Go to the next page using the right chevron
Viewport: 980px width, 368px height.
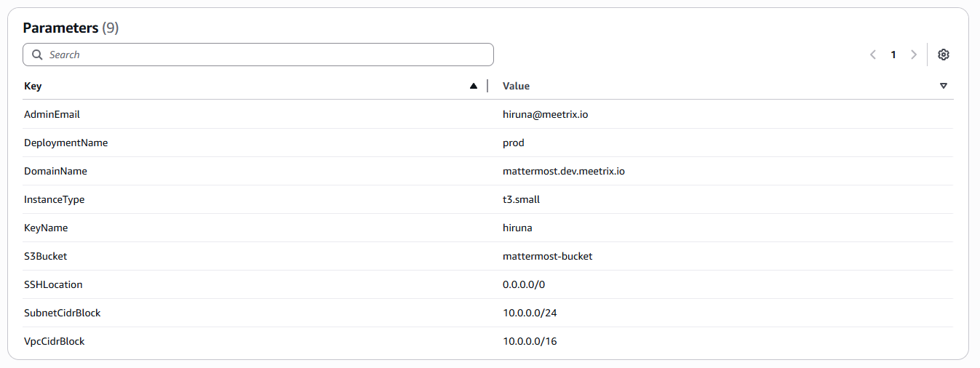[x=914, y=55]
